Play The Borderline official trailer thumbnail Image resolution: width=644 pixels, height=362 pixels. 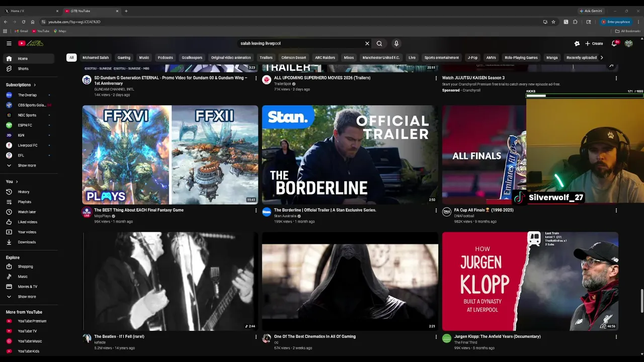coord(350,155)
